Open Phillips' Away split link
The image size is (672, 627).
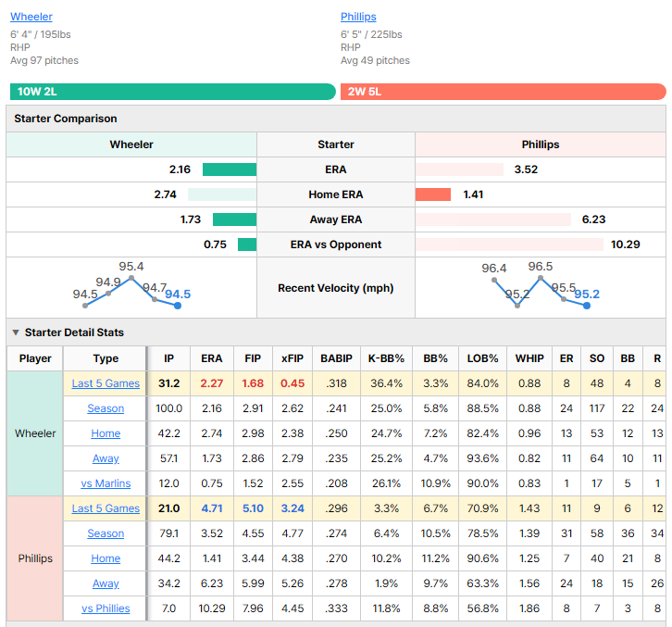106,583
